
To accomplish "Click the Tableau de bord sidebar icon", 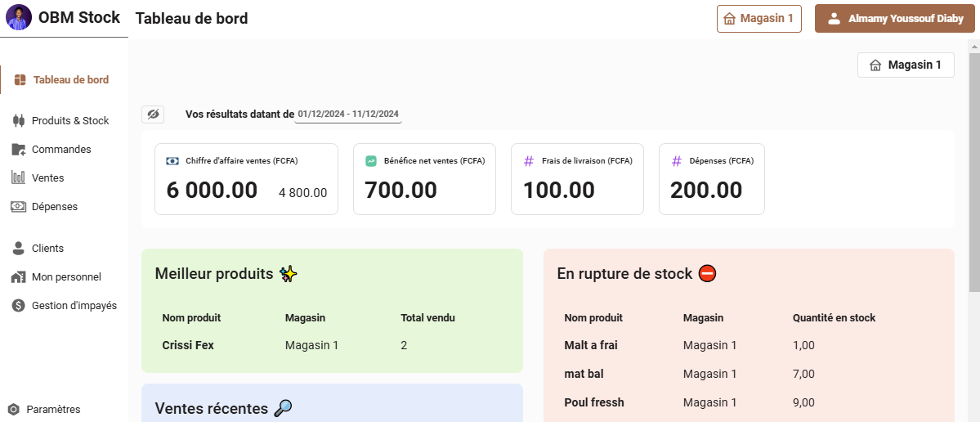I will (x=20, y=80).
